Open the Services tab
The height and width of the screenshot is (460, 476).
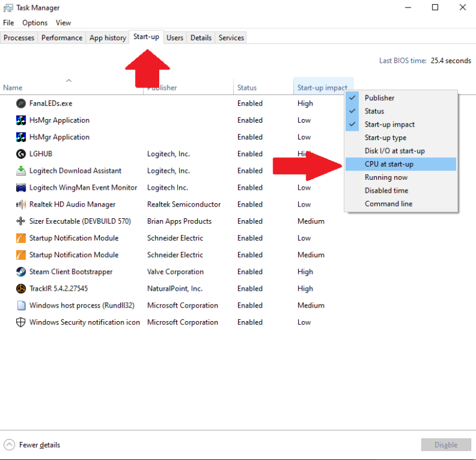(x=231, y=38)
